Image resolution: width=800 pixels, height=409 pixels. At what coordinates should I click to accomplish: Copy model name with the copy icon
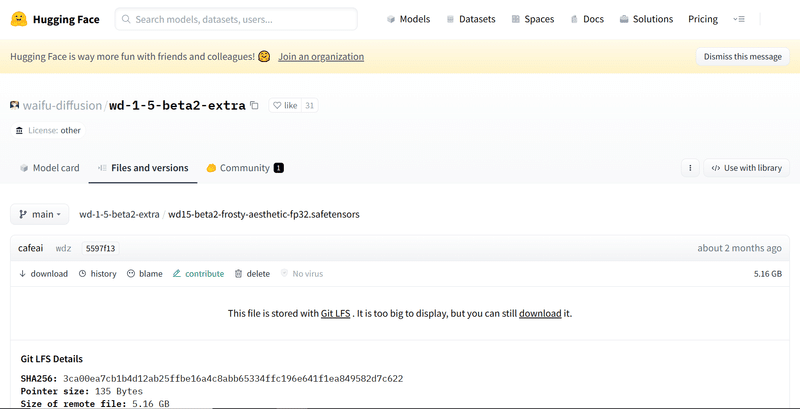point(254,106)
